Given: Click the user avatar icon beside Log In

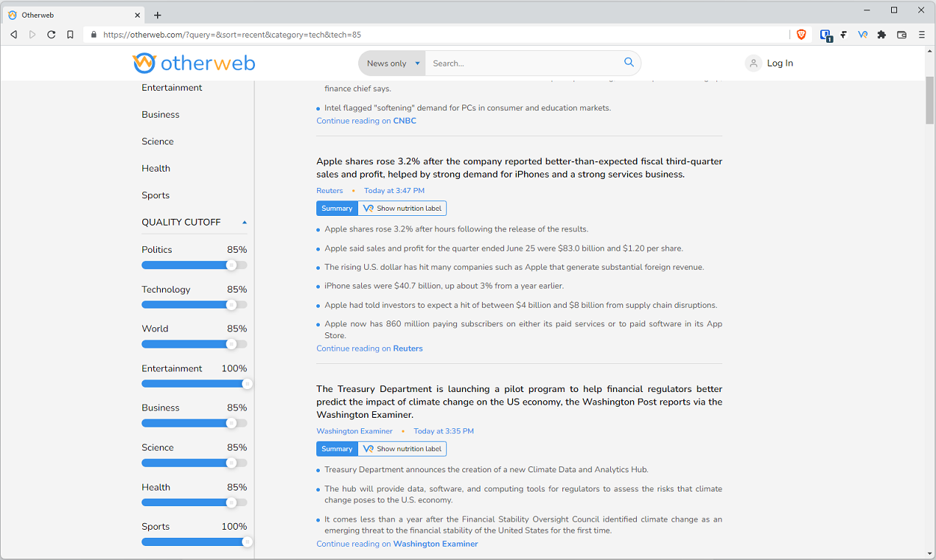Looking at the screenshot, I should tap(753, 63).
